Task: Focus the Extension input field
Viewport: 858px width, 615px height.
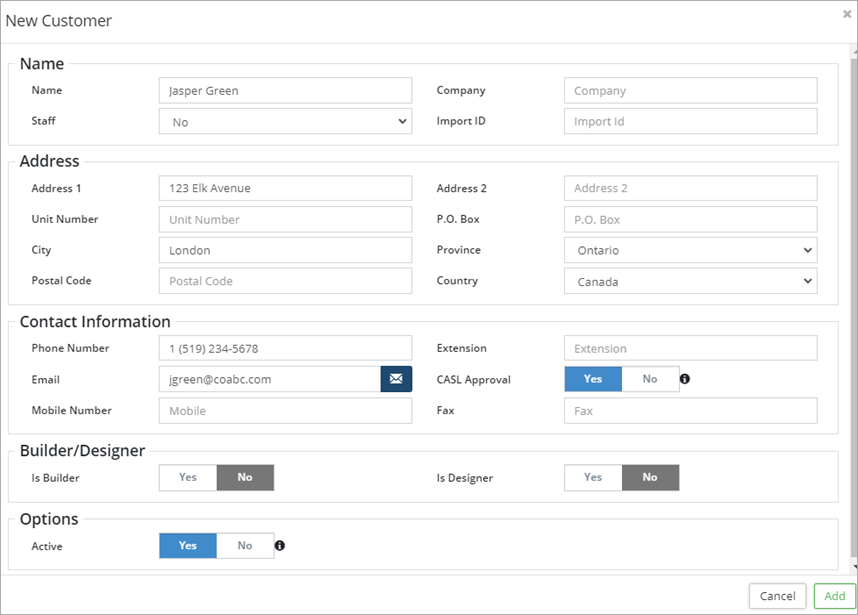Action: 690,348
